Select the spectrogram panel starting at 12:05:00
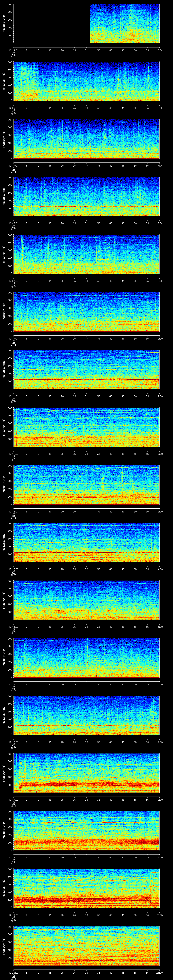The height and width of the screenshot is (980, 173). click(x=87, y=81)
